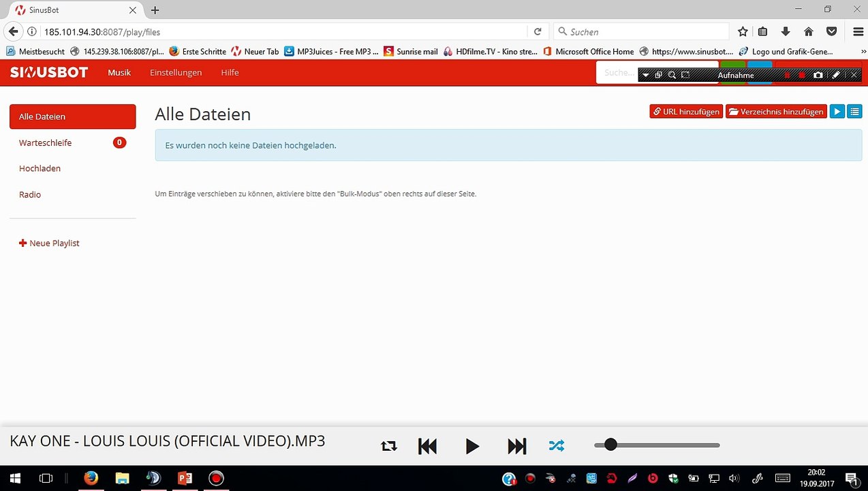868x491 pixels.
Task: Open the HDfilme.TV bookmark
Action: point(490,51)
